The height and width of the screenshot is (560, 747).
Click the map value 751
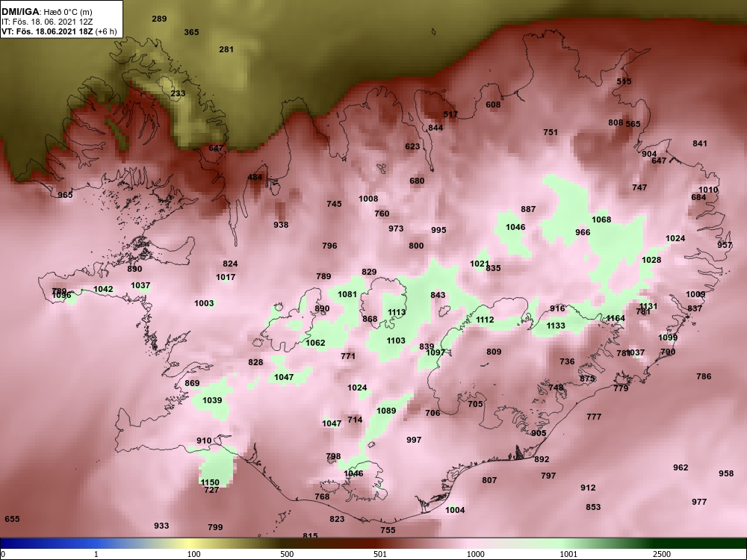(551, 132)
